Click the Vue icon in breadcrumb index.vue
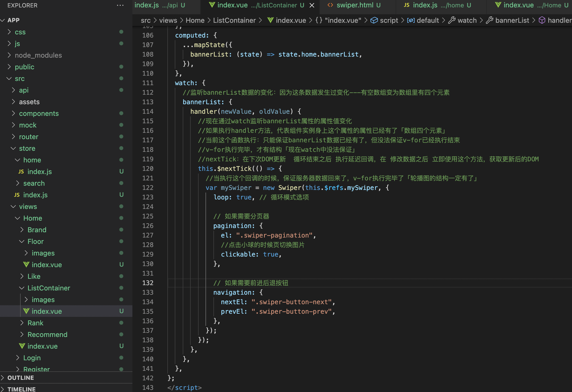 270,20
